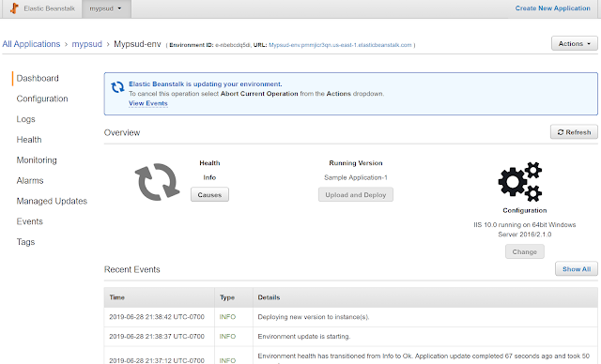This screenshot has height=364, width=601.
Task: Open Logs in the sidebar
Action: click(25, 119)
